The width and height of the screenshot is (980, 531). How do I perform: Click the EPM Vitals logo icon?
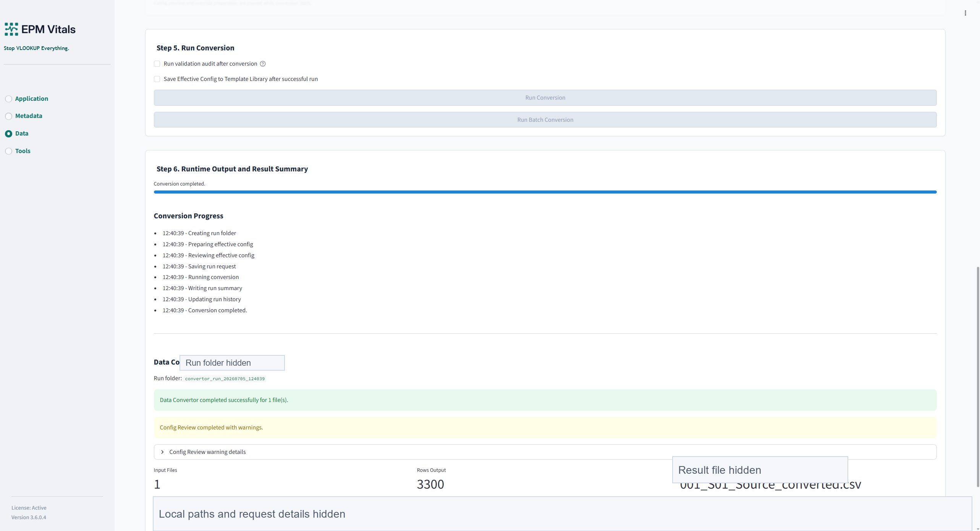(11, 29)
